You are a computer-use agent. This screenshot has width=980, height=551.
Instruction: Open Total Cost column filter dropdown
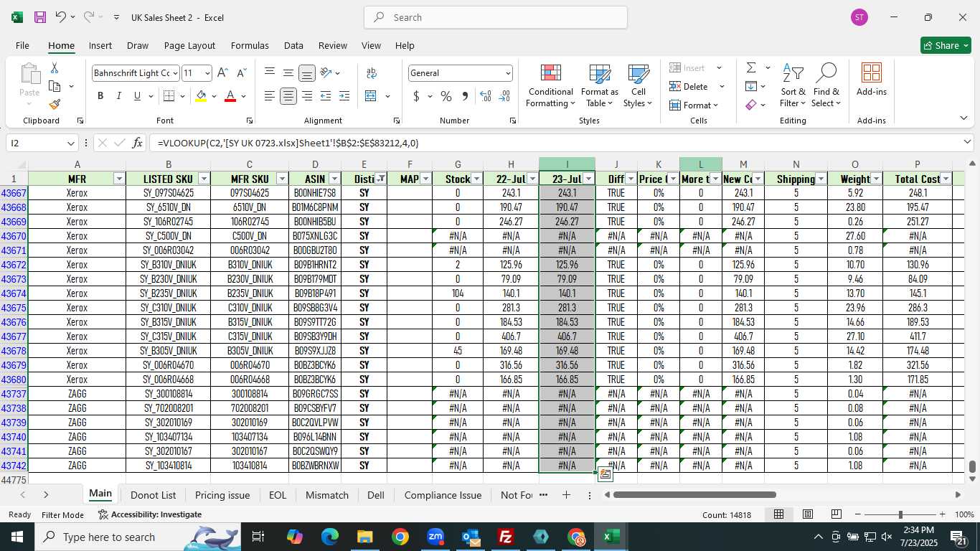pyautogui.click(x=946, y=179)
